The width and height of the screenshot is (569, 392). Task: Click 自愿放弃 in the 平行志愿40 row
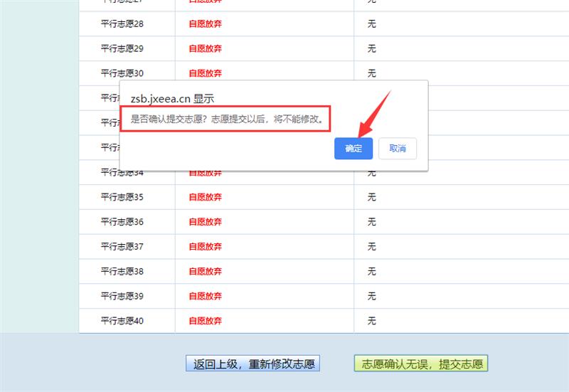click(205, 321)
